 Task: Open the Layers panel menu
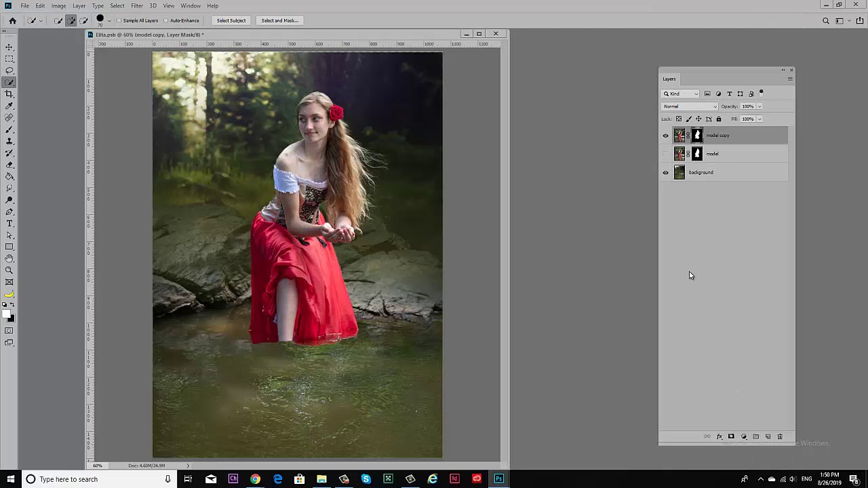coord(790,79)
